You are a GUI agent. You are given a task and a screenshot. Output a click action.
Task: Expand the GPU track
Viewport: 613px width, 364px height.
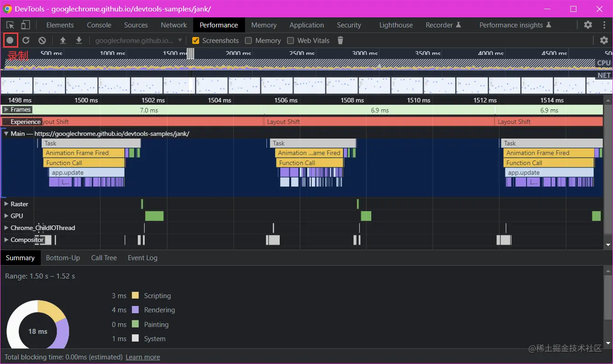click(6, 216)
